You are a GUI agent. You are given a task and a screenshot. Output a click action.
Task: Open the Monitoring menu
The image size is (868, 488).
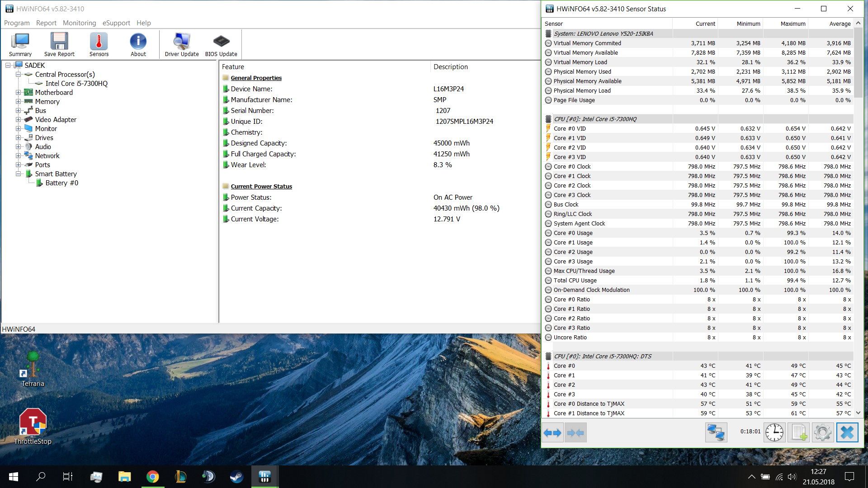click(x=80, y=23)
